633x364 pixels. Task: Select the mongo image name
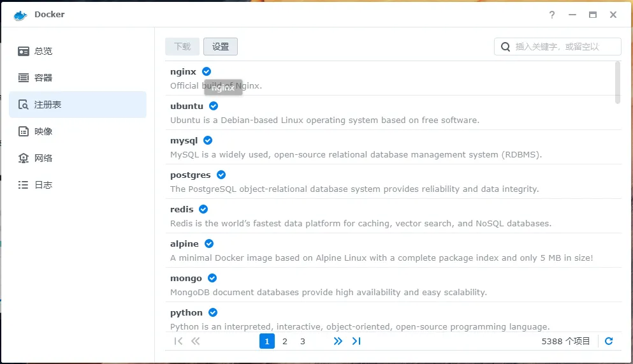click(x=186, y=279)
